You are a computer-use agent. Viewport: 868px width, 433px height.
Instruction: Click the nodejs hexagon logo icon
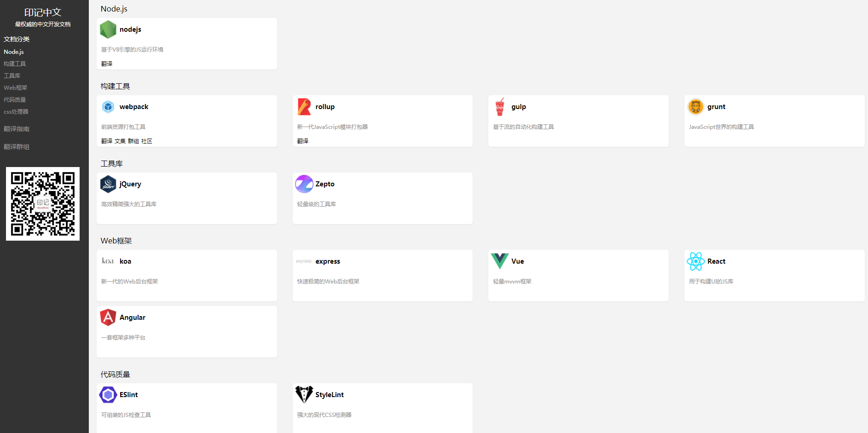(108, 29)
